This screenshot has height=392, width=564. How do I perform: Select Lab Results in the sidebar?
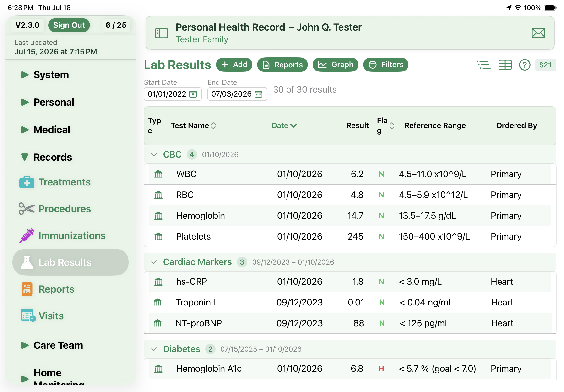coord(70,262)
